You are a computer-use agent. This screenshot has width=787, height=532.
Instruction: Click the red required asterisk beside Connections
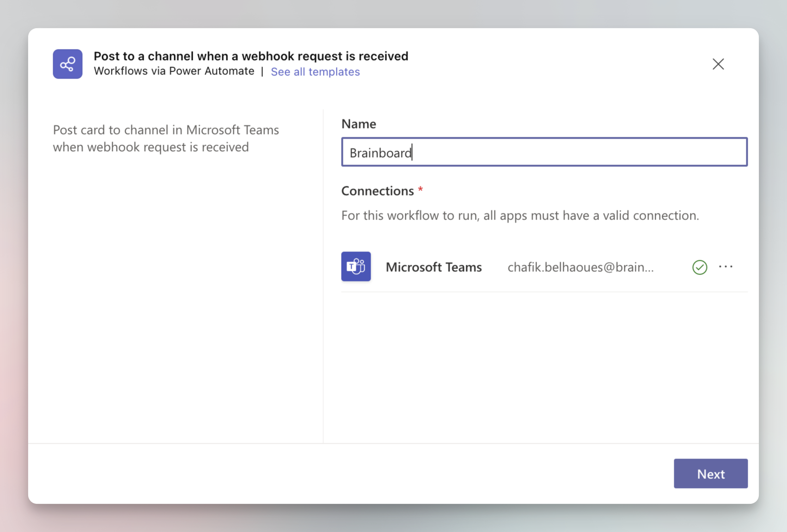pyautogui.click(x=421, y=190)
